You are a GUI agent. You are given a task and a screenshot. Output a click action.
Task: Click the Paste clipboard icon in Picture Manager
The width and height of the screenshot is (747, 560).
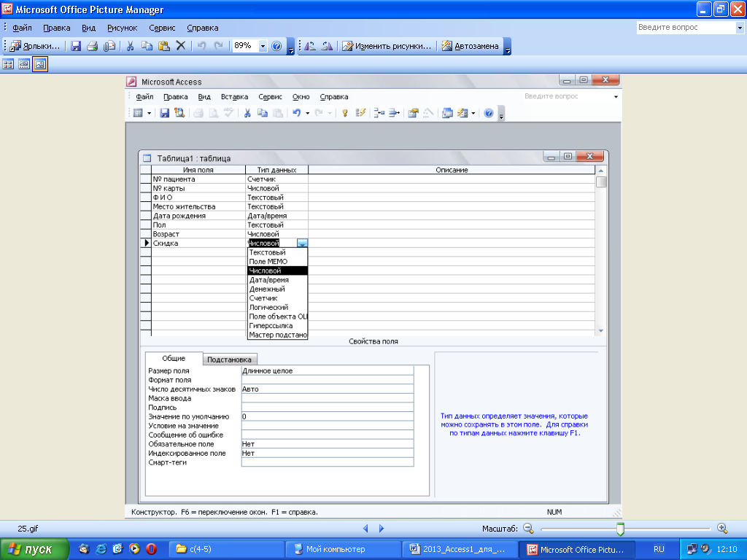(164, 46)
